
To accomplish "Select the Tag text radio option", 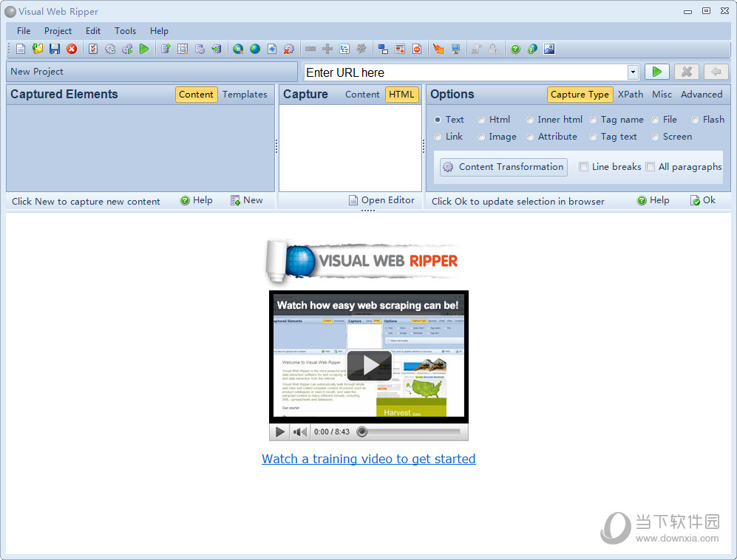I will tap(593, 137).
